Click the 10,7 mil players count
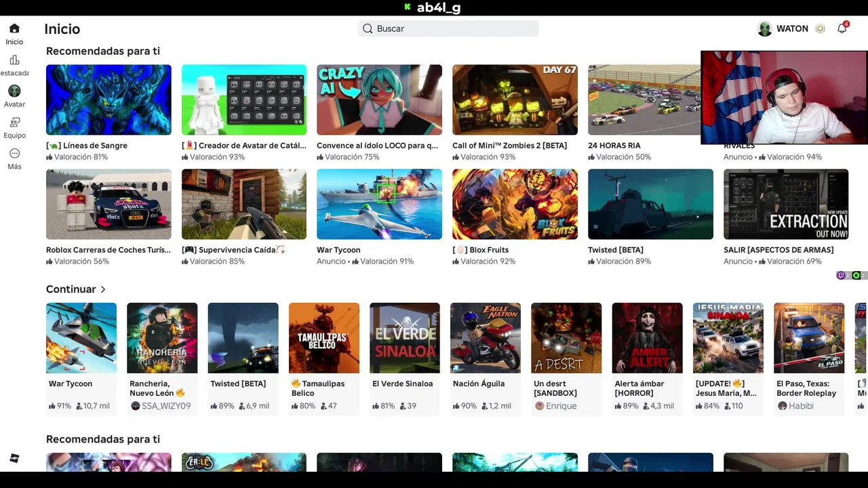The image size is (868, 488). tap(96, 406)
